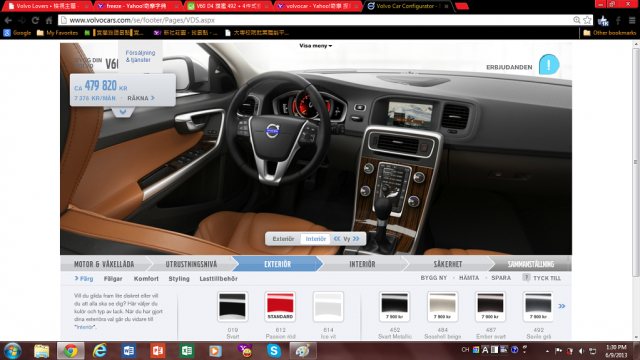Click the RÄKNA finance link
640x360 pixels.
(141, 98)
